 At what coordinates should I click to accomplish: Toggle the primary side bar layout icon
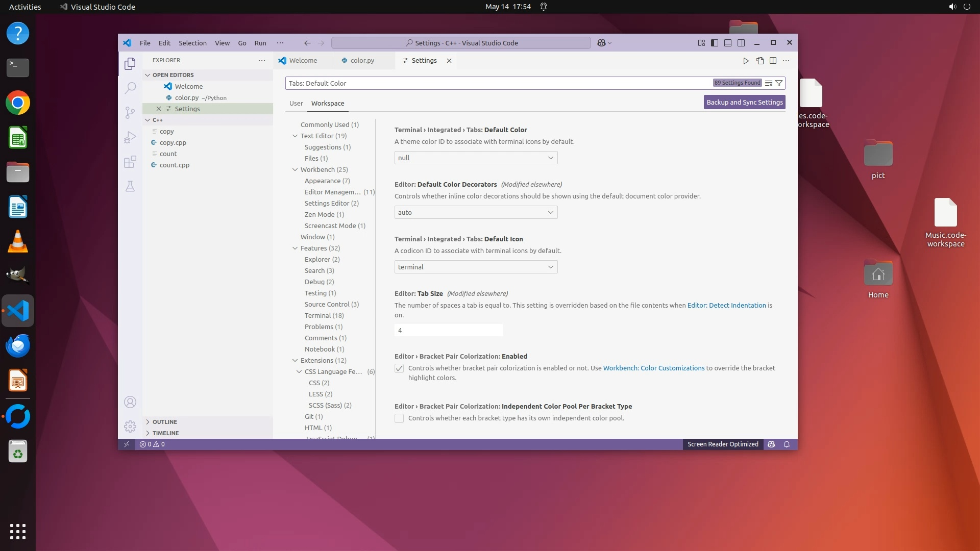(715, 43)
